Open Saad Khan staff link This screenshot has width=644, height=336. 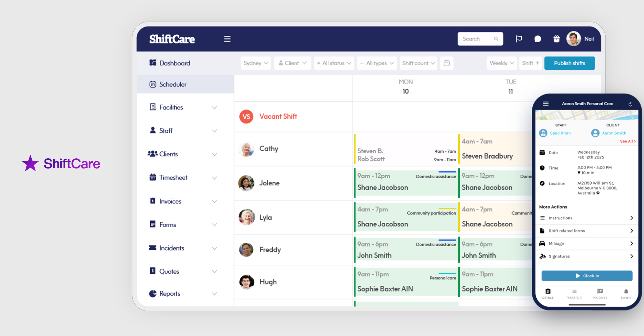coord(560,133)
